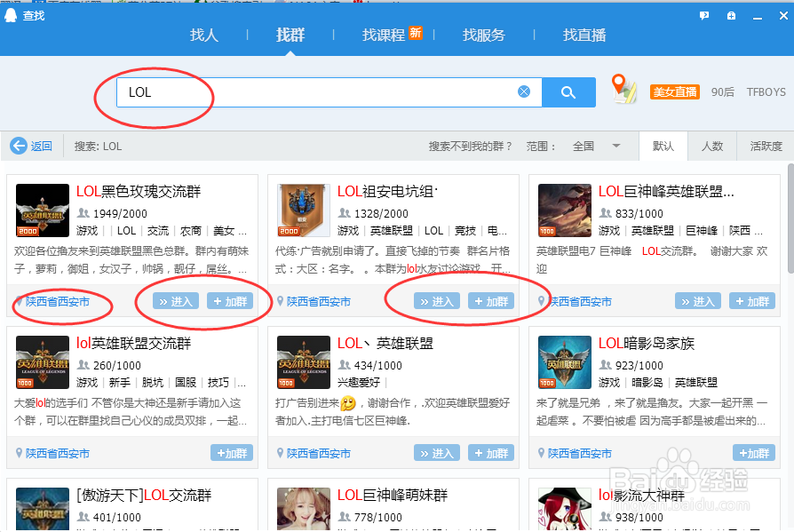The height and width of the screenshot is (532, 794).
Task: Switch to 找人 tab
Action: tap(204, 35)
